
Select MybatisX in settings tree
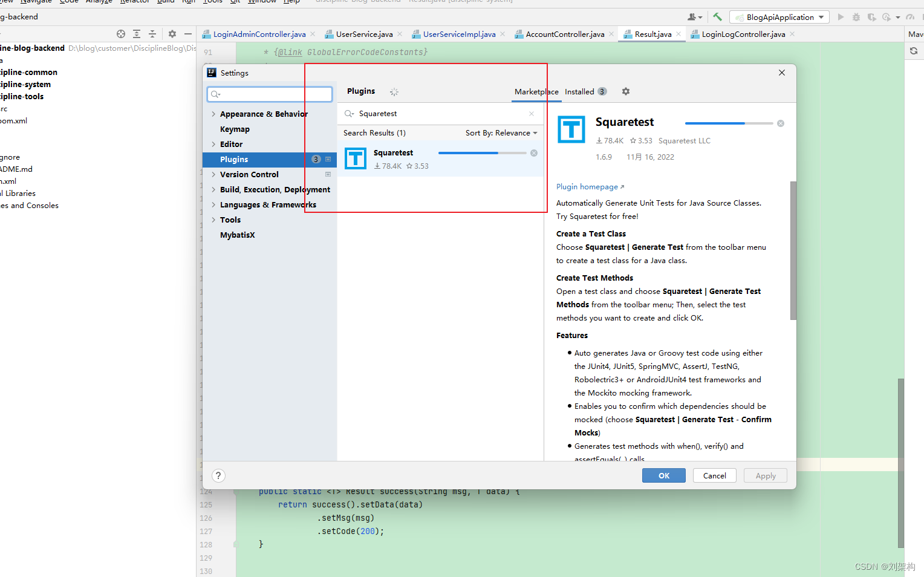click(270, 235)
